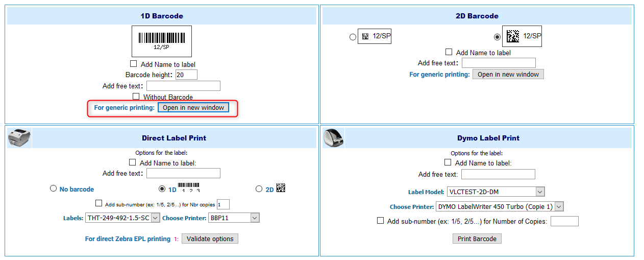Click the 2D datamatrix icon in Direct Label Print
Screen dimensions: 644x260
coord(281,188)
